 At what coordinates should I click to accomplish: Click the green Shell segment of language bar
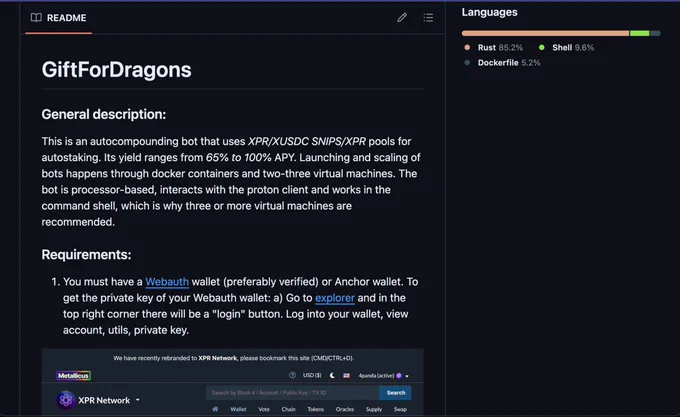[x=640, y=33]
